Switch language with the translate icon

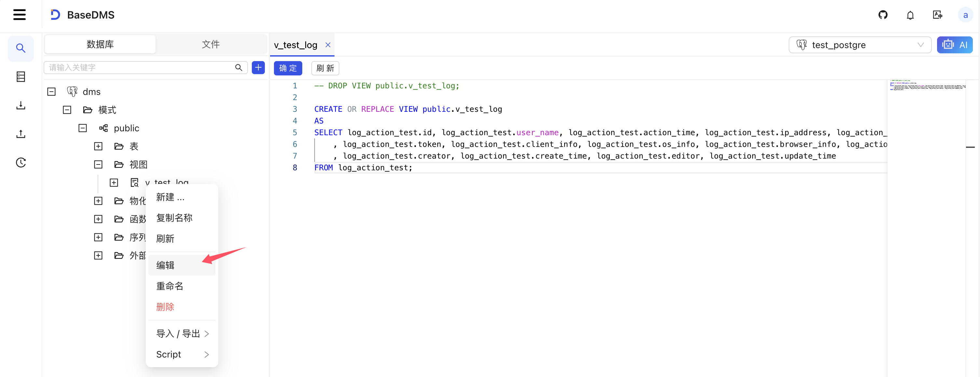click(x=937, y=15)
